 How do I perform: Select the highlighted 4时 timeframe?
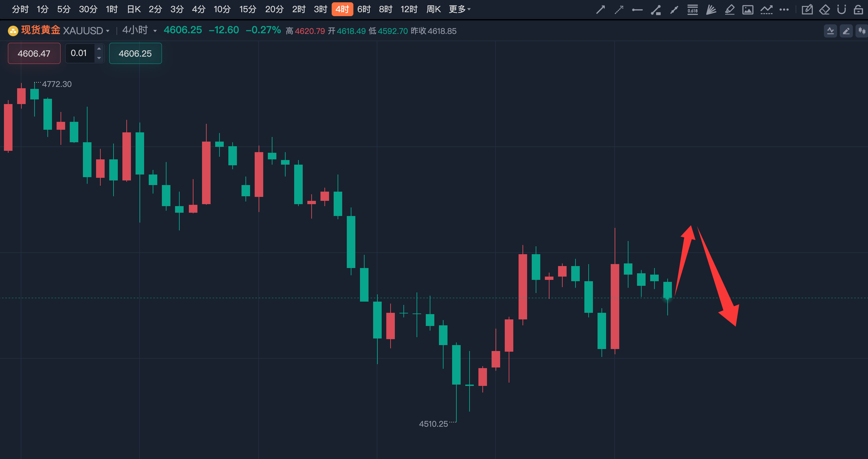click(342, 9)
